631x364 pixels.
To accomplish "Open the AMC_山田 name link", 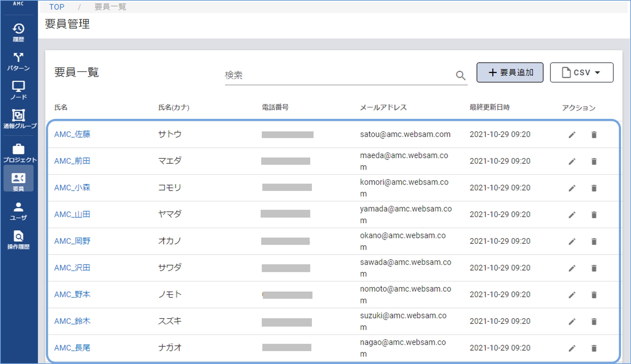I will (72, 214).
